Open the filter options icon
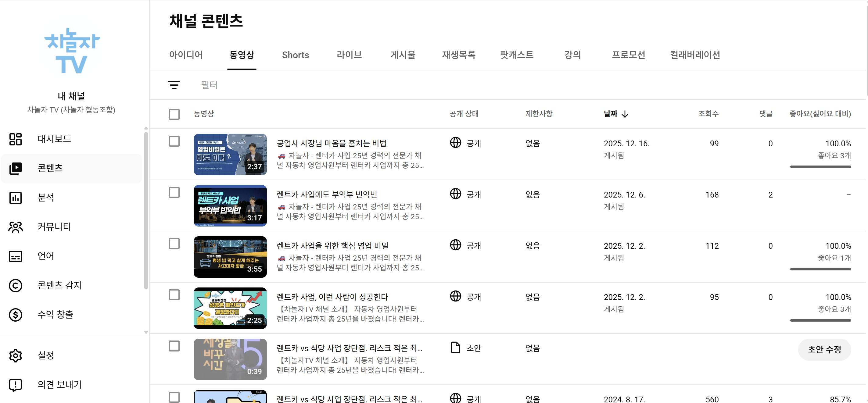This screenshot has height=403, width=868. coord(174,85)
